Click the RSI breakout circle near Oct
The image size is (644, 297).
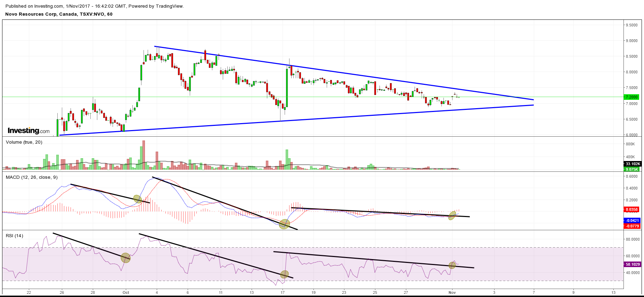point(125,258)
